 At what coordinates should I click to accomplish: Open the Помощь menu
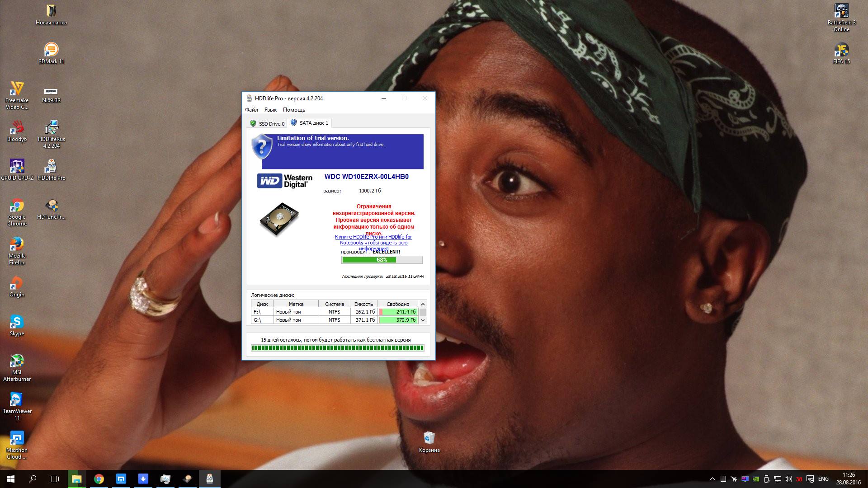point(294,110)
